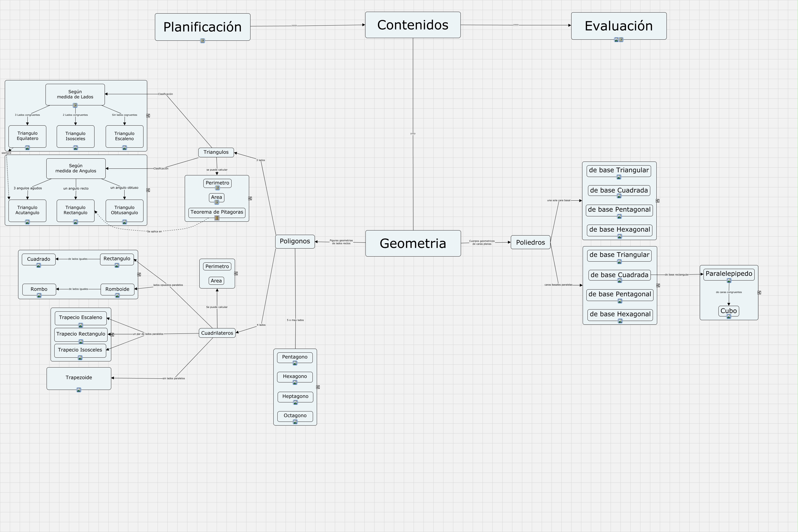Click the image icon under Trapezoide node
Viewport: 798px width, 532px height.
79,390
